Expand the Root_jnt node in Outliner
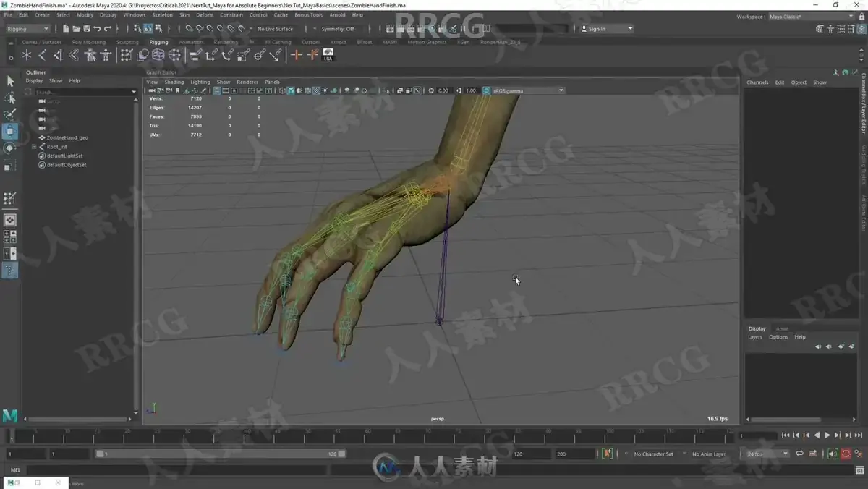The height and width of the screenshot is (489, 868). [33, 146]
